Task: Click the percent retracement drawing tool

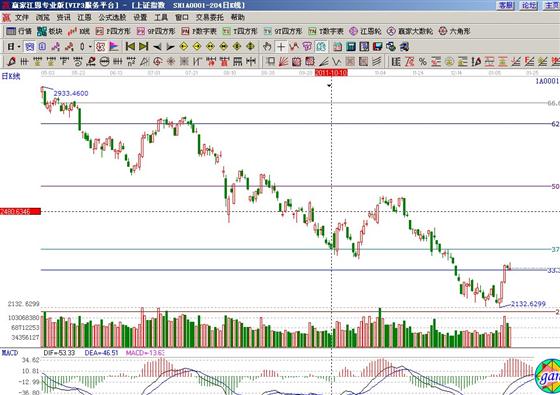Action: 423,62
